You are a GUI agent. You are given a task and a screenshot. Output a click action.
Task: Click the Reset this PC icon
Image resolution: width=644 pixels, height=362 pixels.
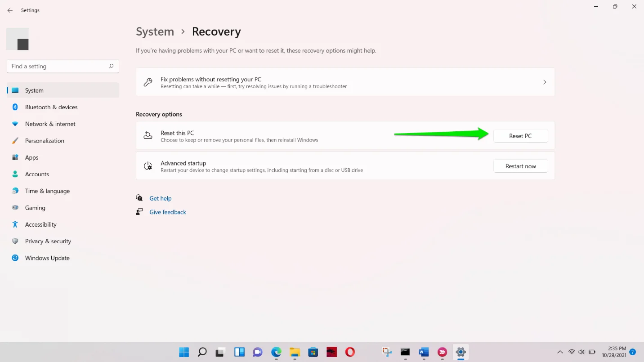coord(148,135)
